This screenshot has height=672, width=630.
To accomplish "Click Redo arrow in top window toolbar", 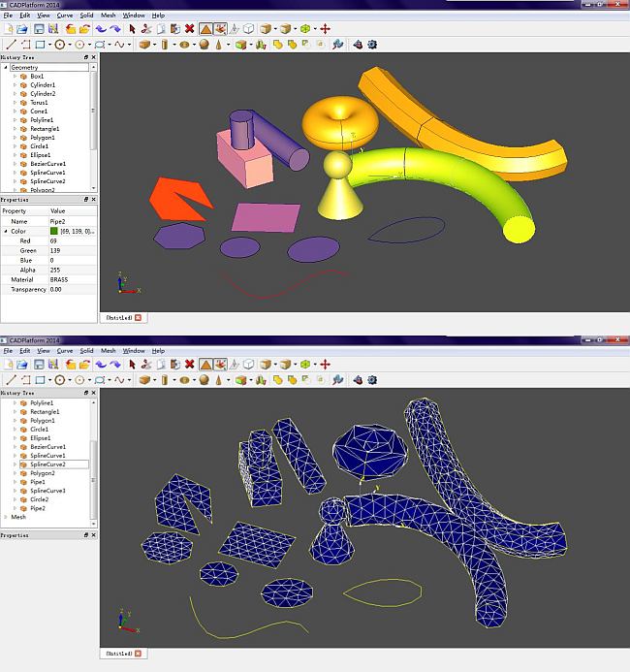I will [x=114, y=29].
